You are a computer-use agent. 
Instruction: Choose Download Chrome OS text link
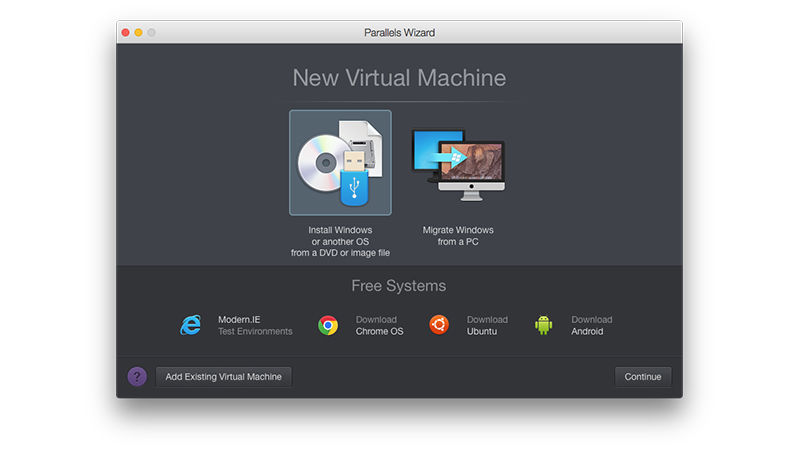click(380, 326)
